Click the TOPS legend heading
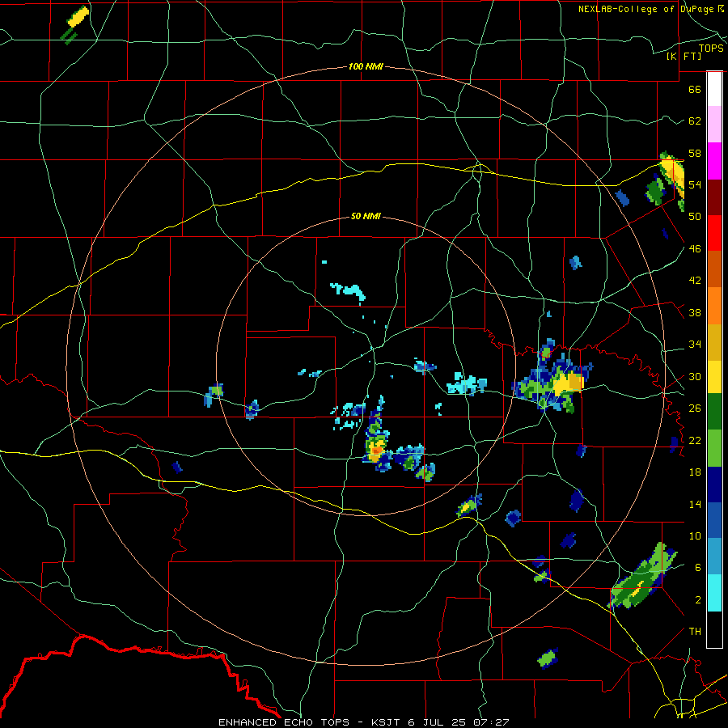Image resolution: width=728 pixels, height=728 pixels. tap(711, 48)
